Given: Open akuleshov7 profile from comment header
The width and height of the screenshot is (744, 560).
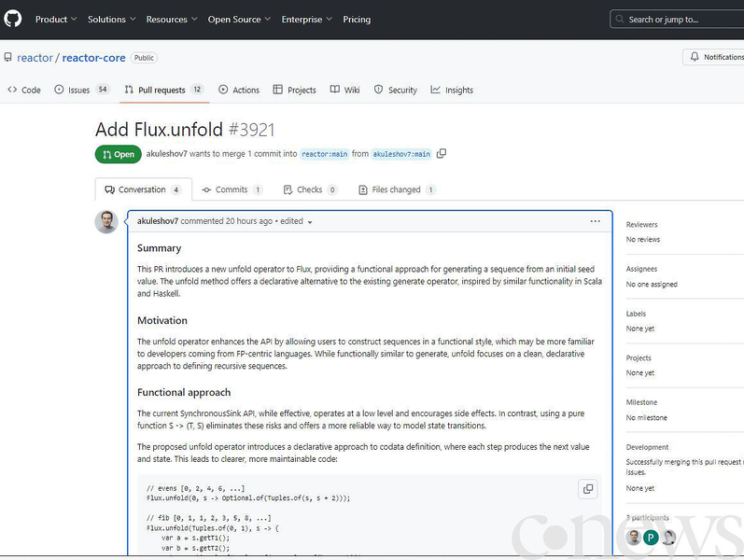Looking at the screenshot, I should (158, 221).
